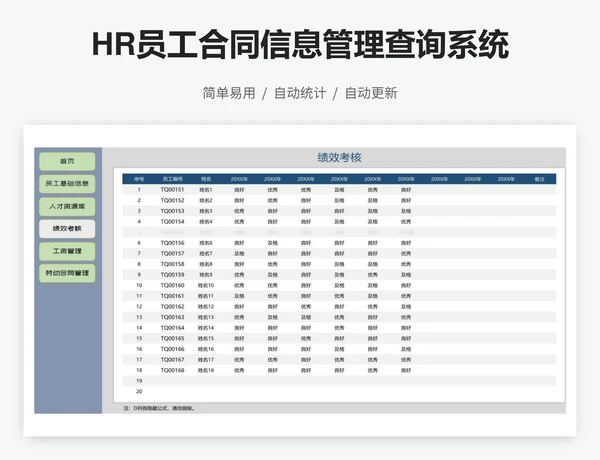The height and width of the screenshot is (460, 600).
Task: Select employee ID cell TQ00154
Action: [173, 222]
